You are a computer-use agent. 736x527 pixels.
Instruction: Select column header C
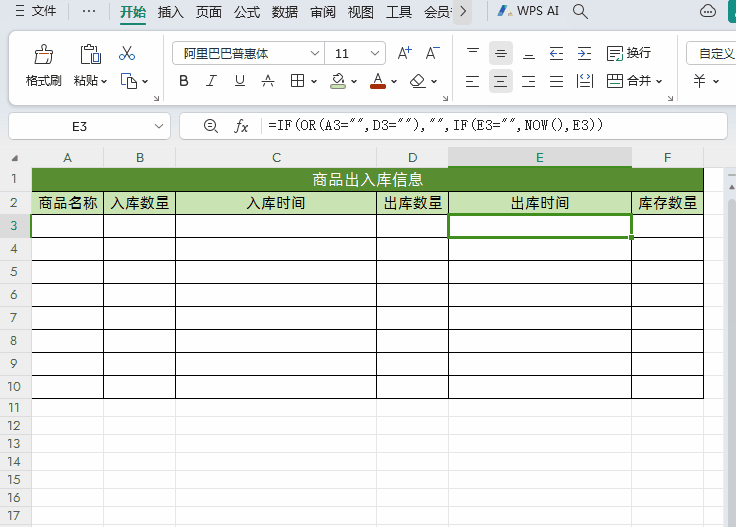pyautogui.click(x=276, y=158)
